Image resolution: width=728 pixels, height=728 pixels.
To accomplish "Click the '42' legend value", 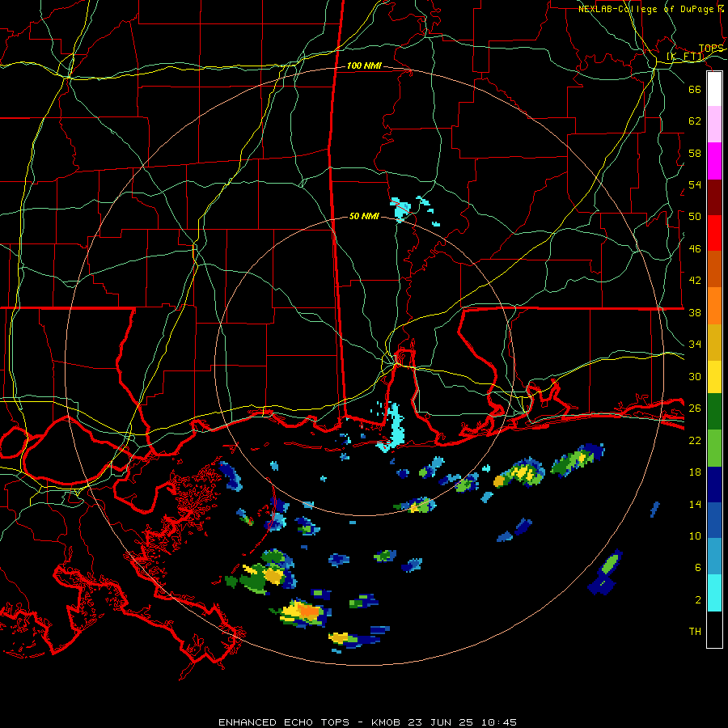I will 695,281.
